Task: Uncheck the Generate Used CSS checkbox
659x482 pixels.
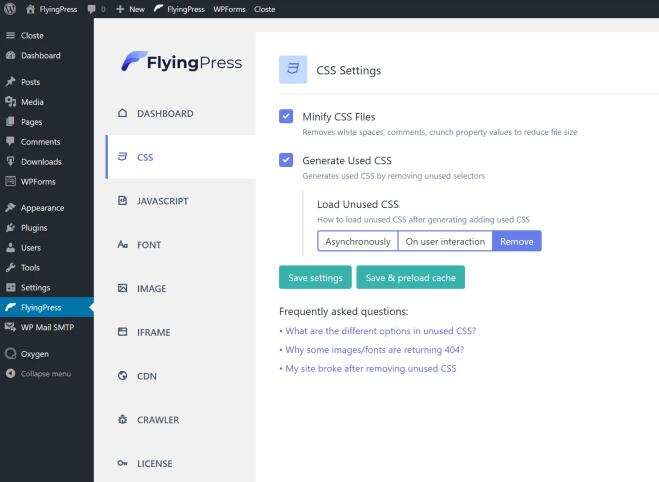Action: click(286, 160)
